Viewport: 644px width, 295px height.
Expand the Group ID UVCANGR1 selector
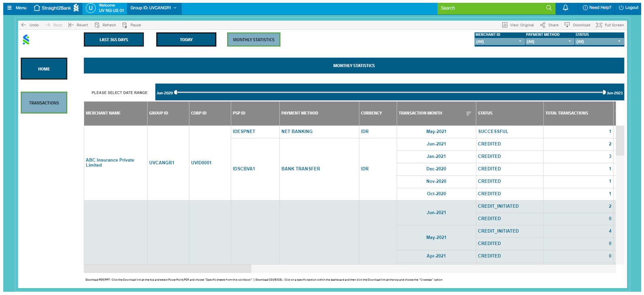pos(175,8)
